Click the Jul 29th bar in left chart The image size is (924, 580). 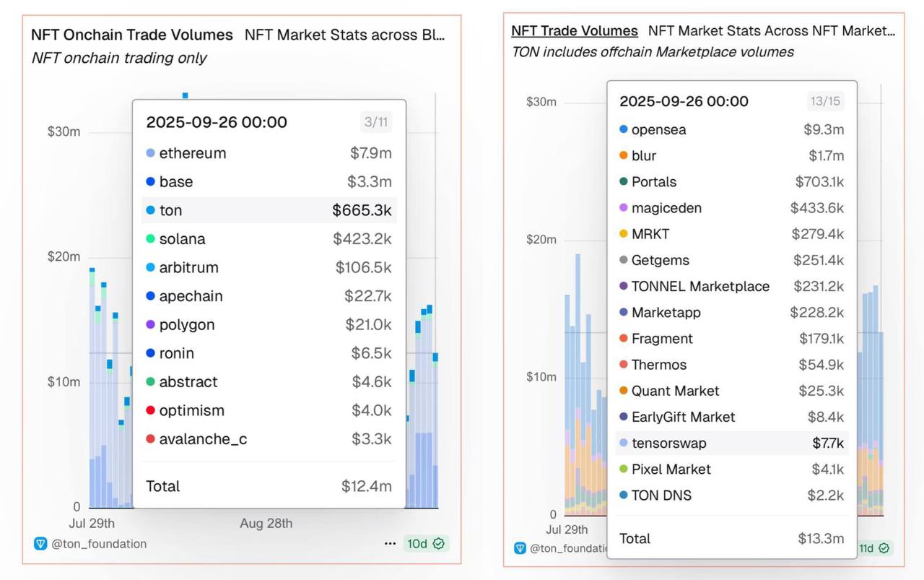pyautogui.click(x=92, y=390)
